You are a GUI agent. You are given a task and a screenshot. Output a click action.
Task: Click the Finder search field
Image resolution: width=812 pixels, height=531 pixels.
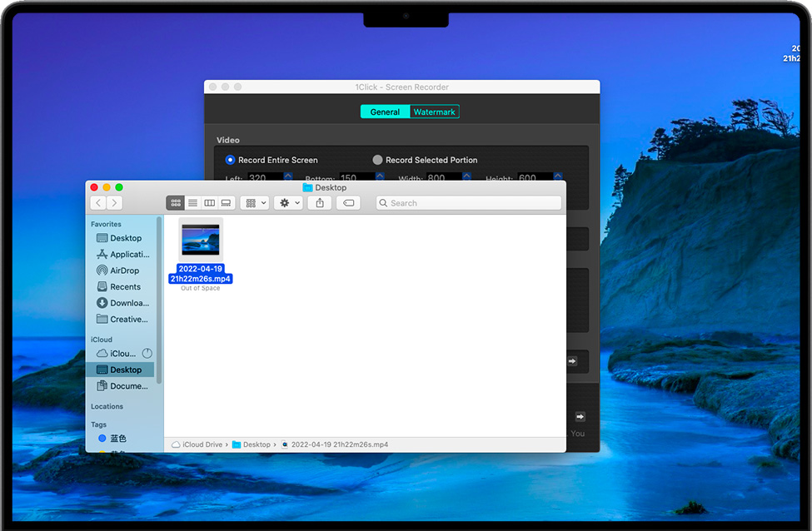[x=469, y=203]
